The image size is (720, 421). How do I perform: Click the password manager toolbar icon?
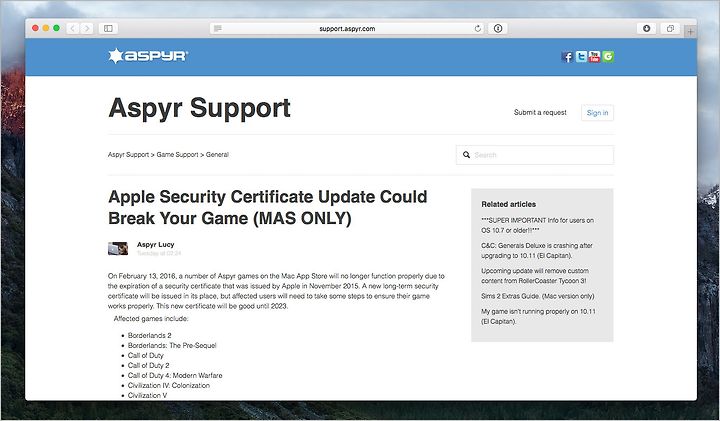click(498, 28)
